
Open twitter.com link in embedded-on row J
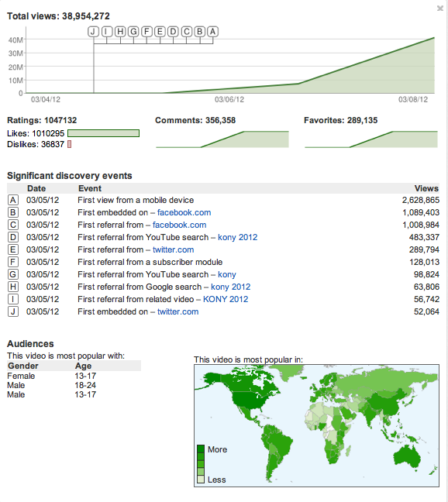click(x=177, y=312)
